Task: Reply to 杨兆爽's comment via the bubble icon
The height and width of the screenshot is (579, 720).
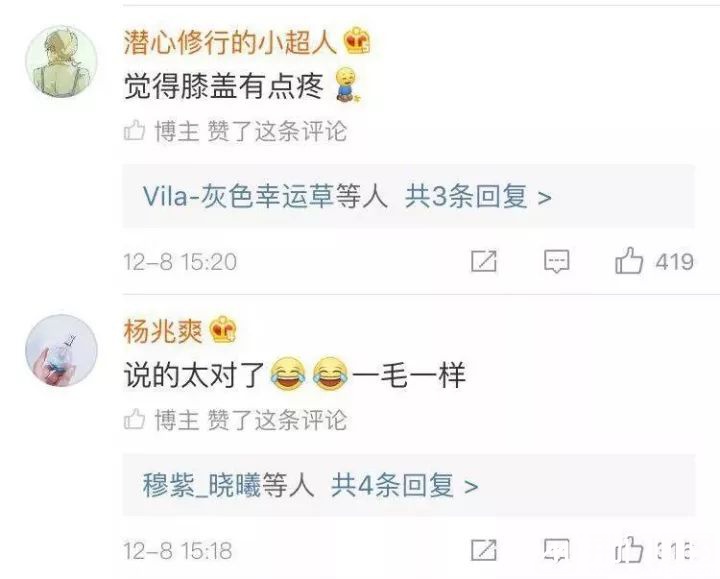Action: 557,550
